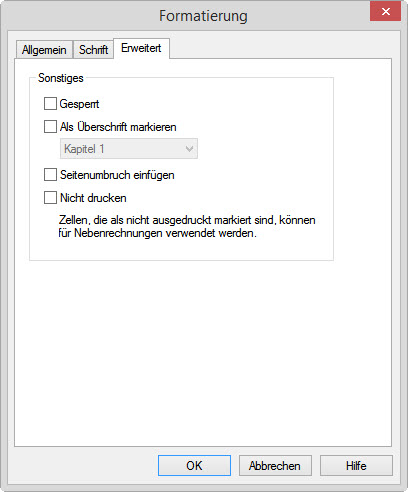408x492 pixels.
Task: Confirm with the OK button
Action: pyautogui.click(x=194, y=466)
